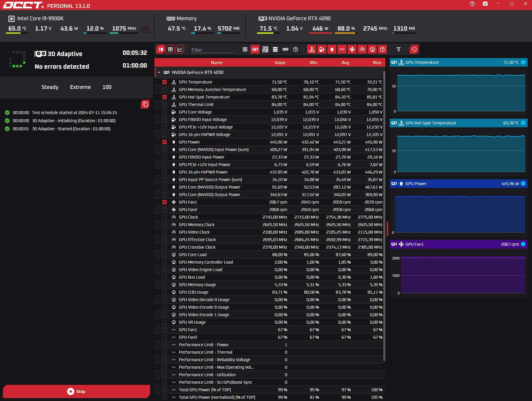The width and height of the screenshot is (532, 401).
Task: Open info for GPU Fan1 graph
Action: (523, 244)
